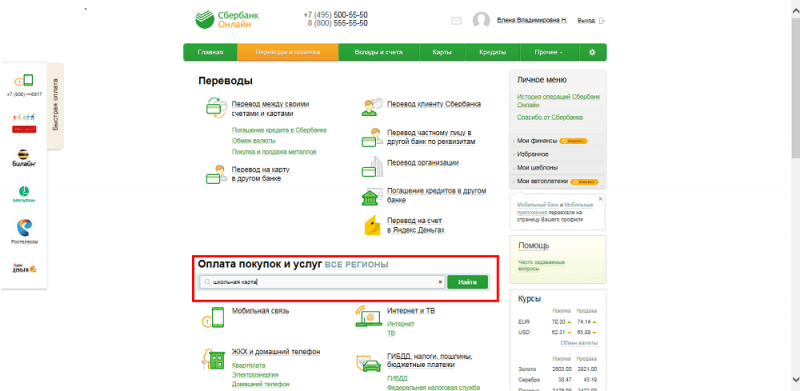
Task: Change region via ВСЕ РЕГИОНЫ link
Action: click(356, 265)
